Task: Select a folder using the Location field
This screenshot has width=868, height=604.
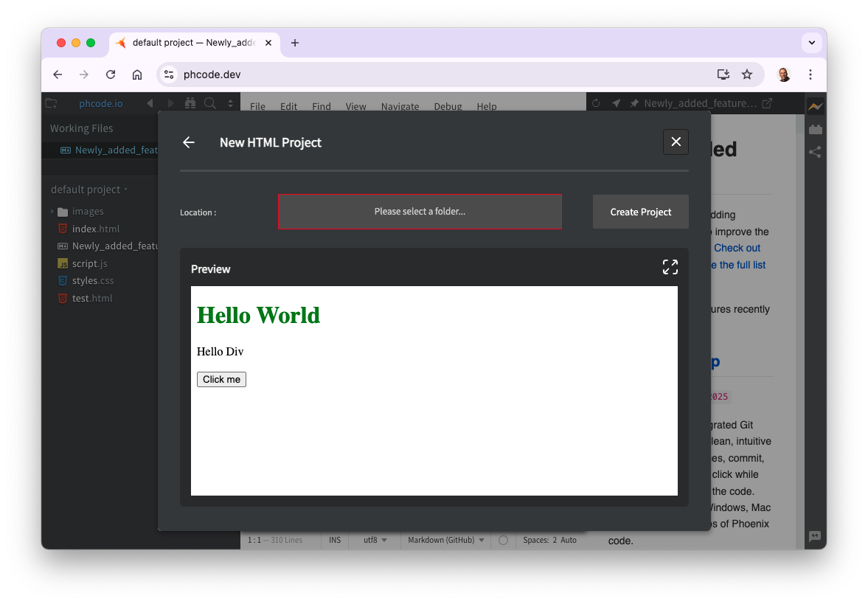Action: pos(419,212)
